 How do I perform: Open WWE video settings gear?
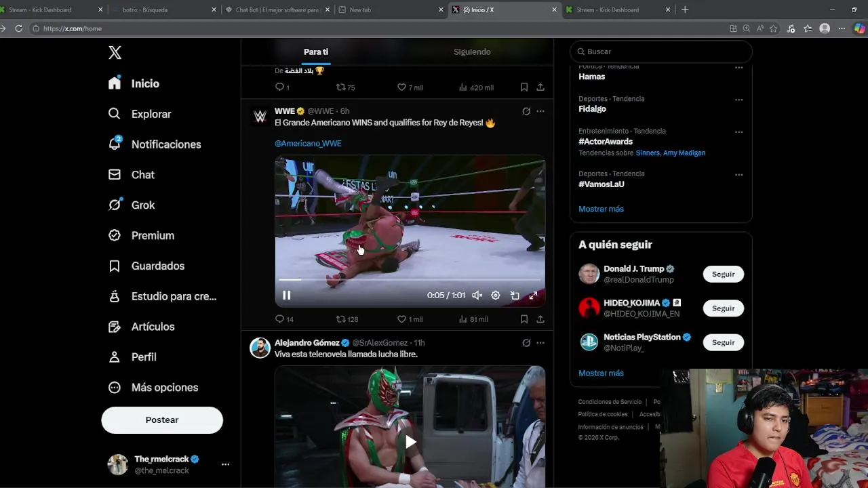(x=496, y=296)
